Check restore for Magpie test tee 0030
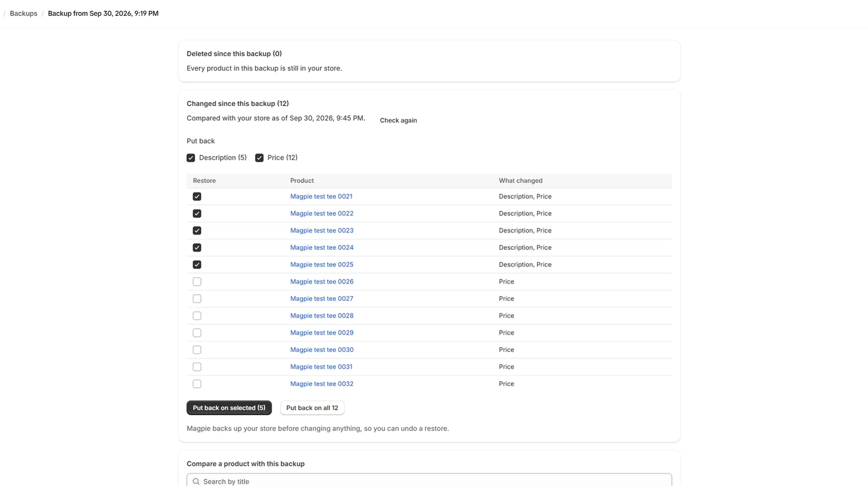 [197, 350]
